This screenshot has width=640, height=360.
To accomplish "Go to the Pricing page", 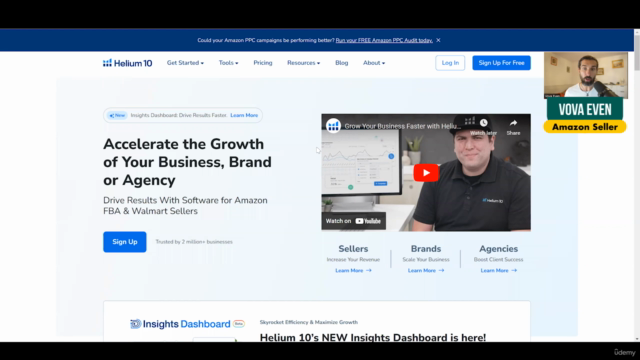I will [x=263, y=63].
